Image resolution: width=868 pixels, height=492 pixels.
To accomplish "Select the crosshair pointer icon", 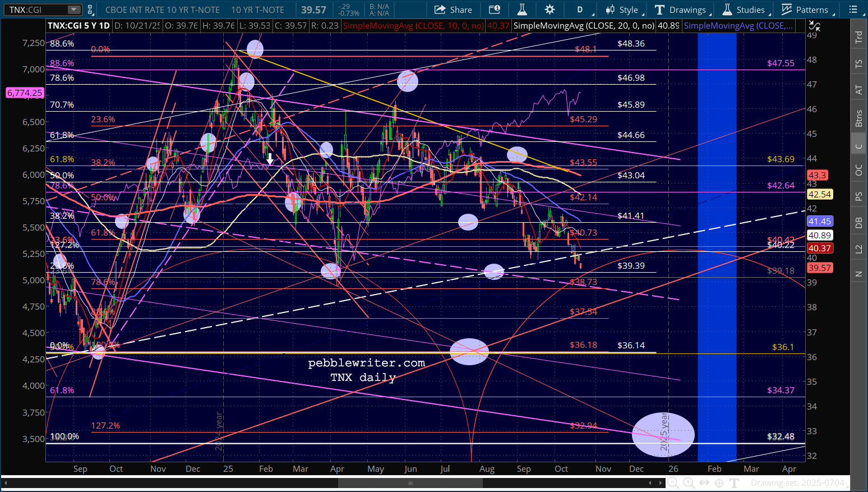I will tap(719, 482).
